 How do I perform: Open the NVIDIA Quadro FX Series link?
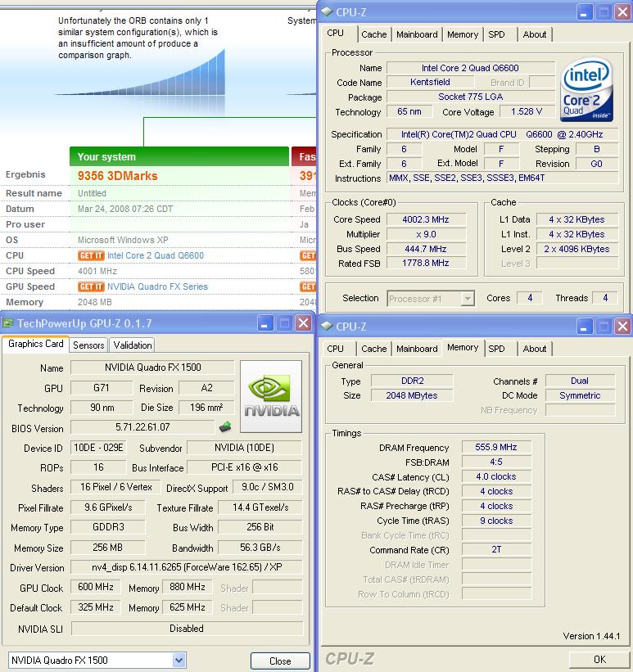click(157, 286)
